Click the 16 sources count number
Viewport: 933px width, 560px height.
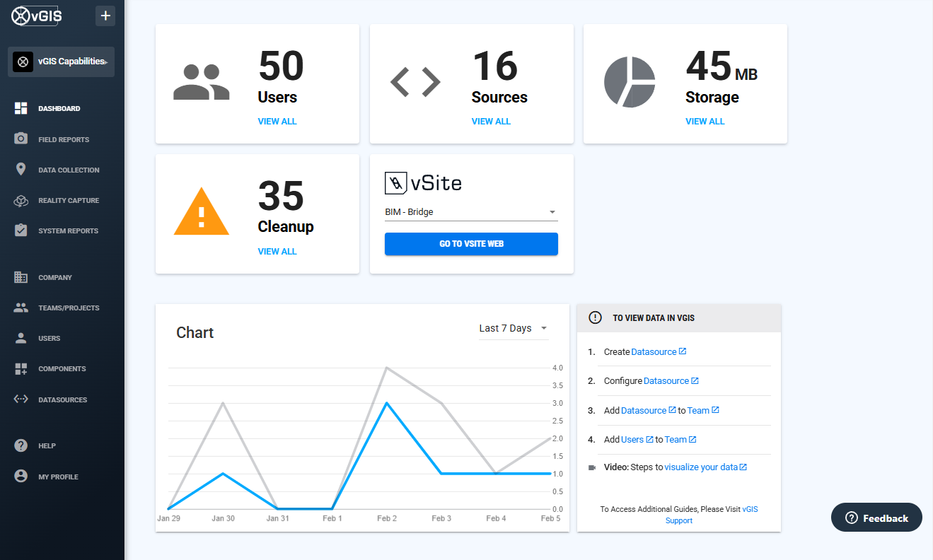494,66
